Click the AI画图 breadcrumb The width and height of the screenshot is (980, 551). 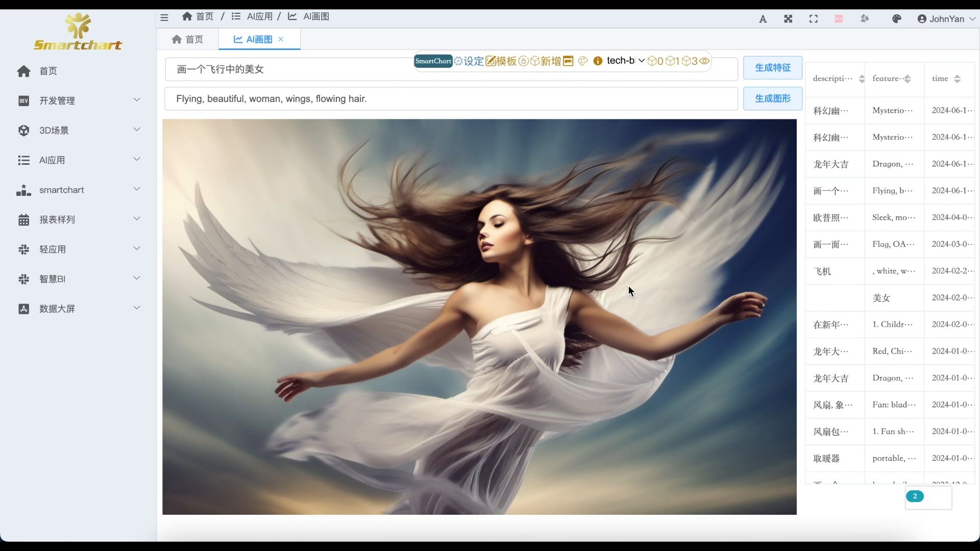(x=309, y=16)
